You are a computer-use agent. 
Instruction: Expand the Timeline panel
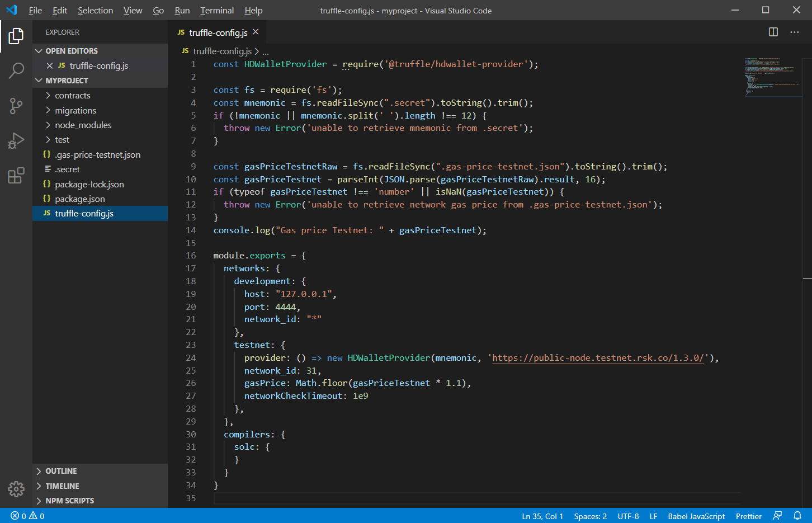pos(100,486)
